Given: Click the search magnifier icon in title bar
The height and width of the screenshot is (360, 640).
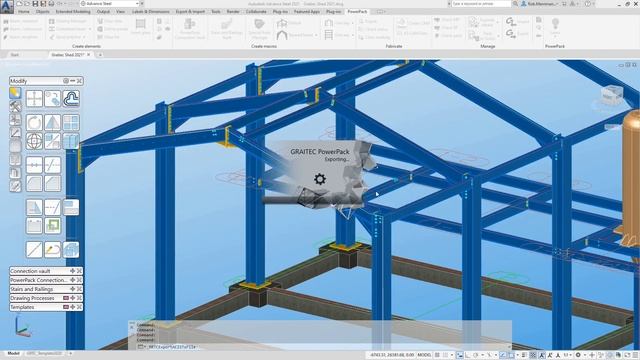Looking at the screenshot, I should [516, 4].
